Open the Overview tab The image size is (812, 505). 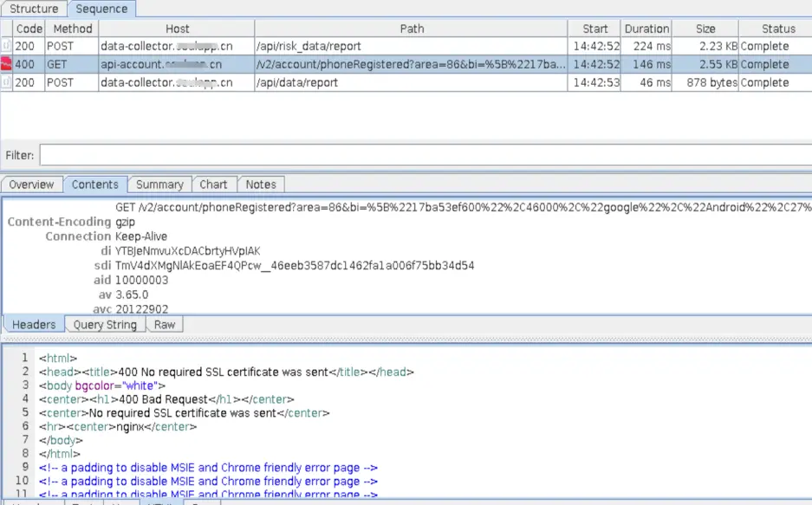pos(31,185)
